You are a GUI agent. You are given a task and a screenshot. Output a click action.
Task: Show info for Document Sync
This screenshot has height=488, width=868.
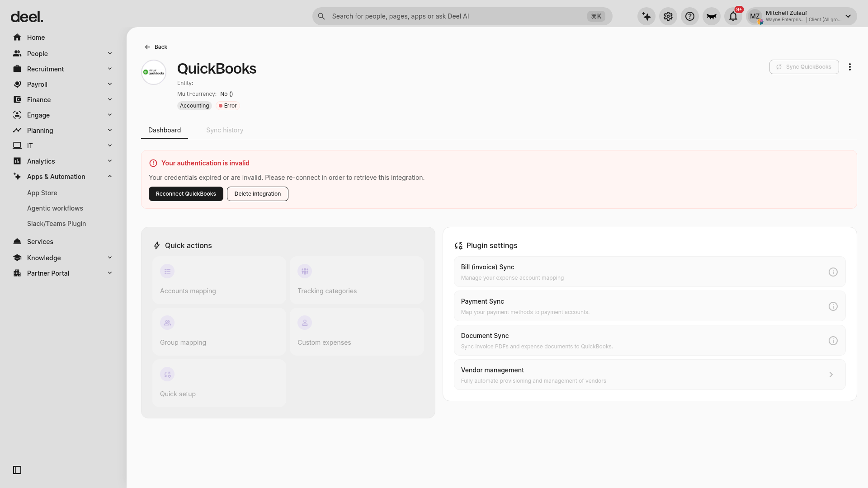[x=833, y=341]
